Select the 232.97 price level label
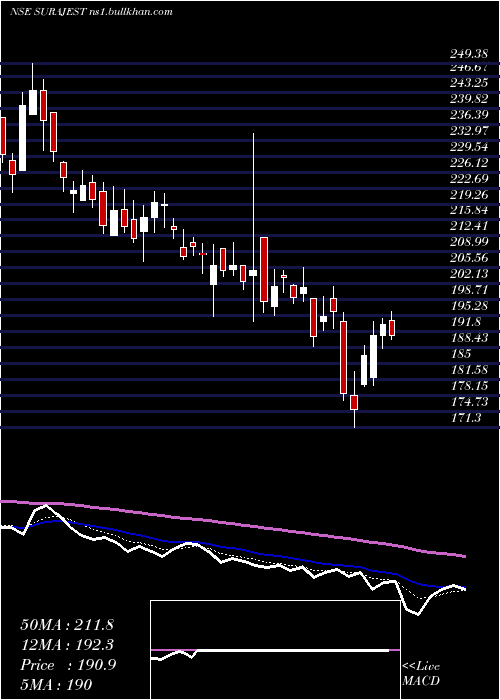 469,131
